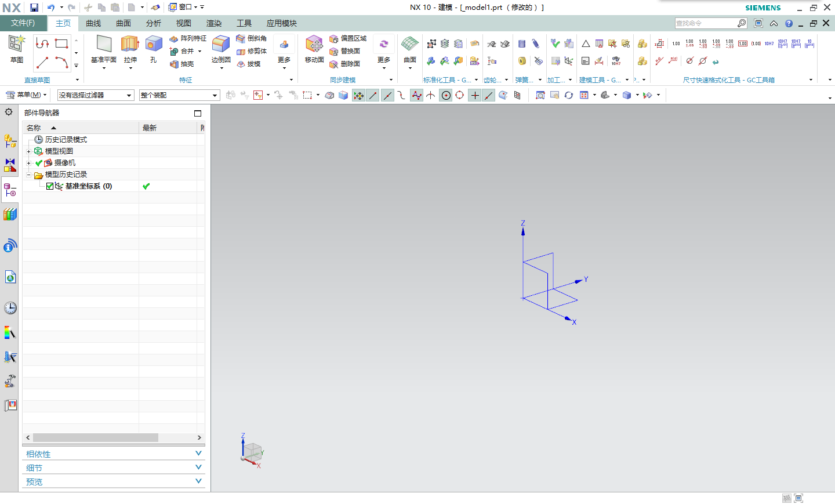Toggle the intersection snap option
The width and height of the screenshot is (835, 504).
pos(431,95)
